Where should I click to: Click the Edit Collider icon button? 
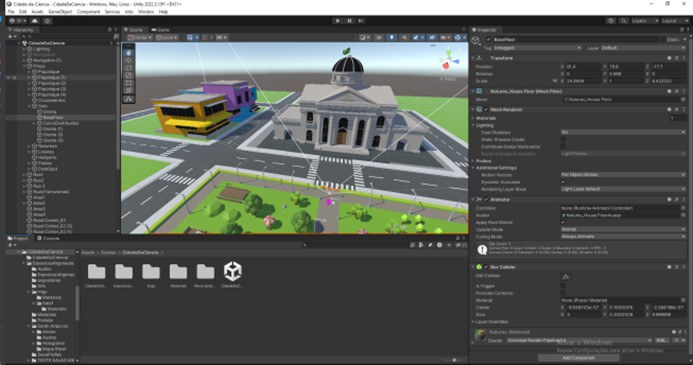pyautogui.click(x=566, y=277)
